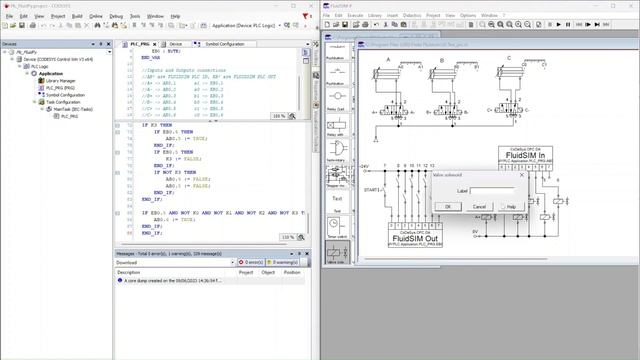640x360 pixels.
Task: Select the Valve solenoid component in the library palette
Action: (x=338, y=252)
